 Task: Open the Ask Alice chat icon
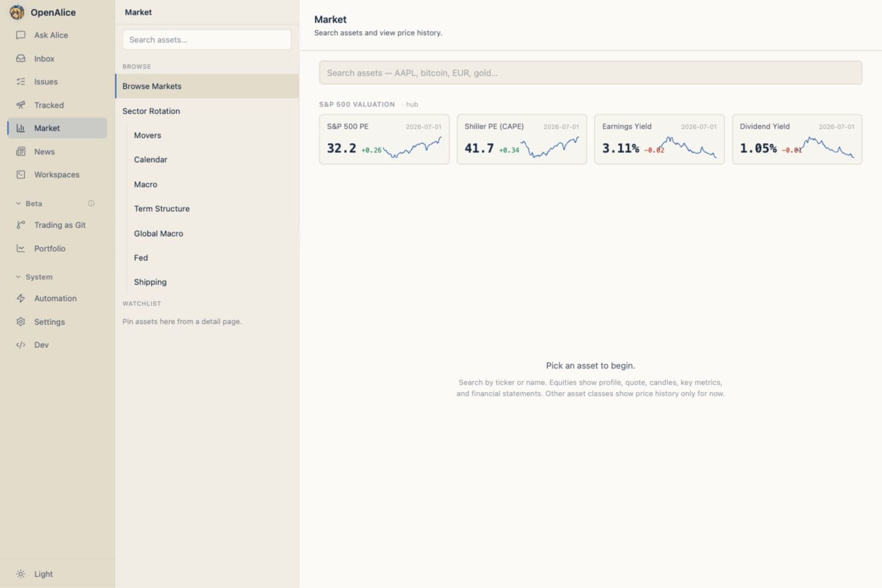21,36
